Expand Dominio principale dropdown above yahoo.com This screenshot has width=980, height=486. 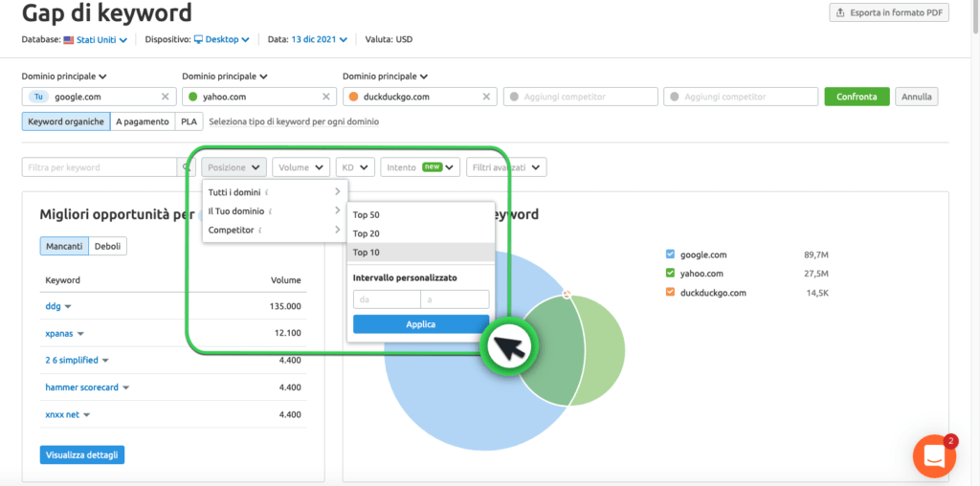coord(225,77)
